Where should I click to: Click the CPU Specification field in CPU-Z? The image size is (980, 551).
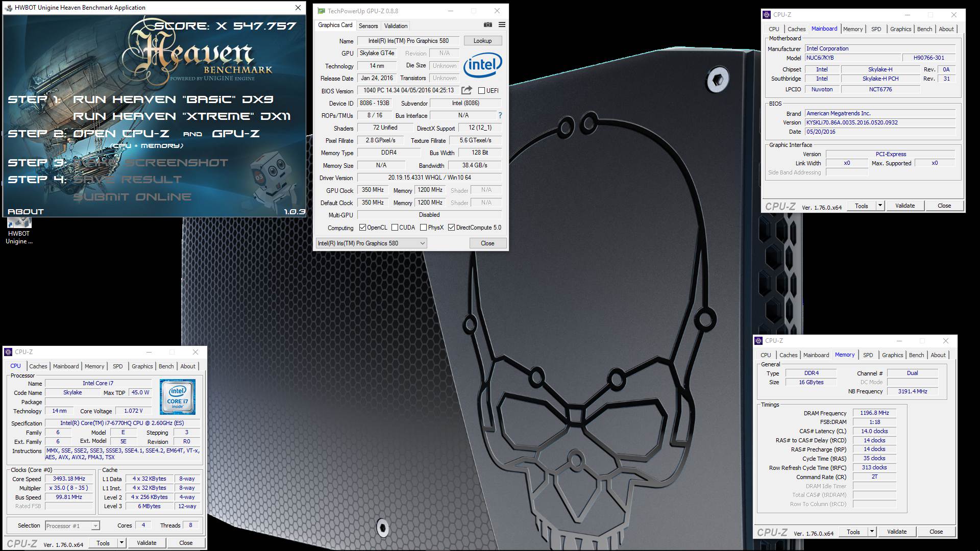click(x=122, y=423)
